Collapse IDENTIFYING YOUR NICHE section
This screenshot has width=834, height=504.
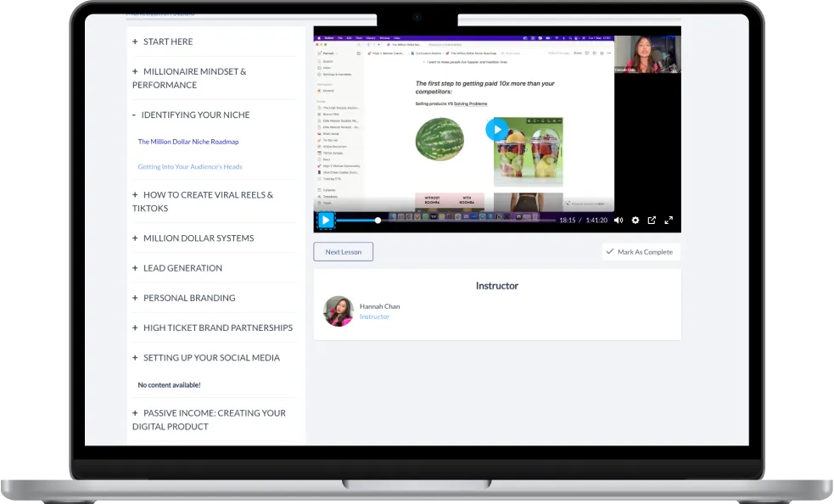click(191, 115)
